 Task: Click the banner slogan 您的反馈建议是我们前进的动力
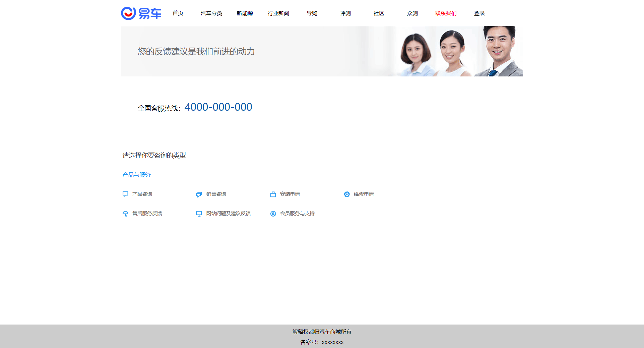tap(196, 51)
